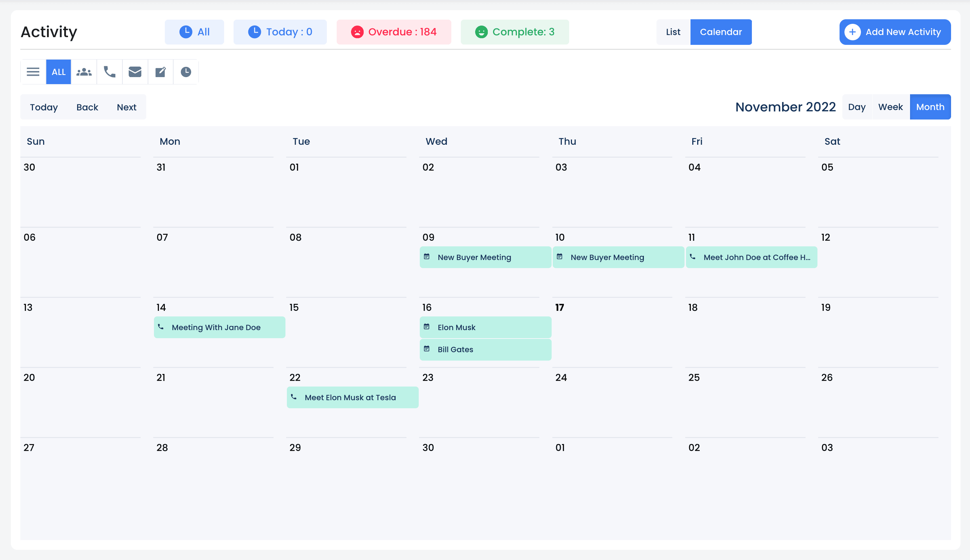Open New Buyer Meeting on the 10th
Viewport: 970px width, 560px height.
click(x=618, y=257)
